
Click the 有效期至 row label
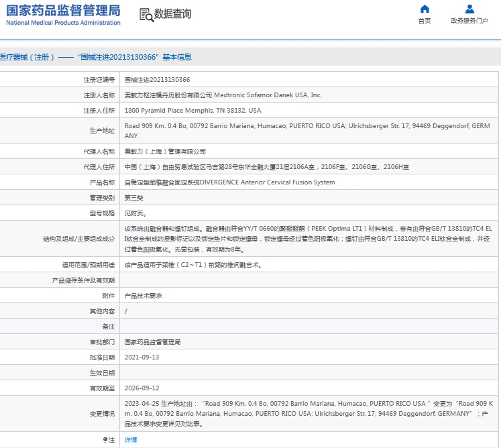[x=102, y=388]
